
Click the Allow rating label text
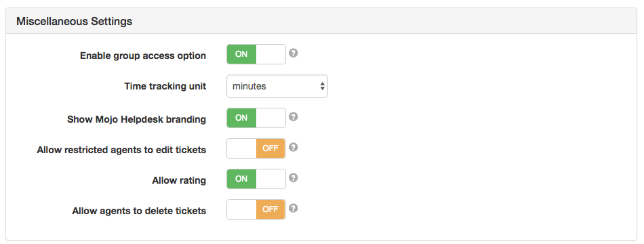click(x=179, y=180)
